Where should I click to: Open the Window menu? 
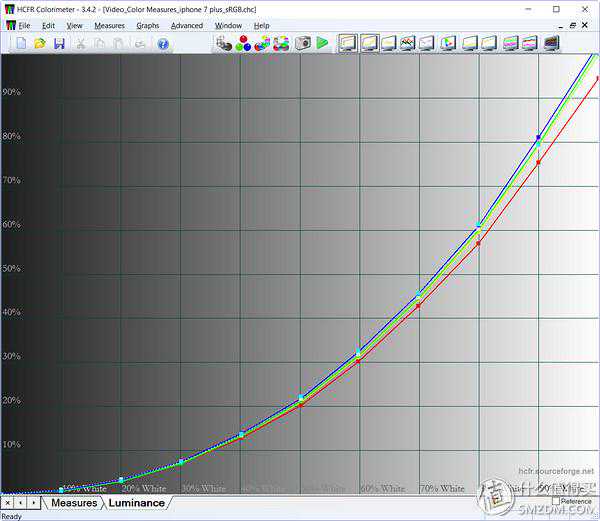click(228, 25)
